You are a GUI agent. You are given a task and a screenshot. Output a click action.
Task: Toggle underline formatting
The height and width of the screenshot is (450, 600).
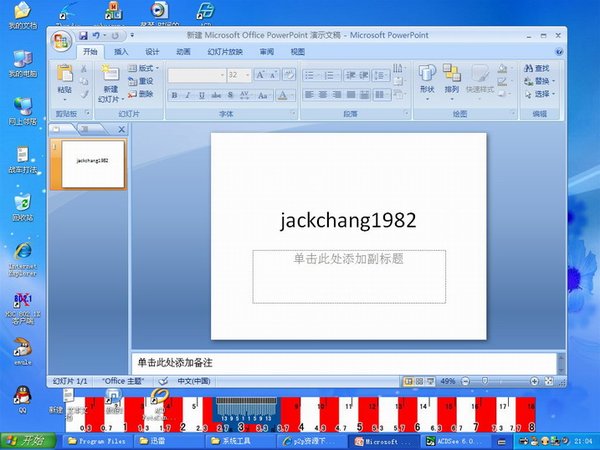coord(202,95)
